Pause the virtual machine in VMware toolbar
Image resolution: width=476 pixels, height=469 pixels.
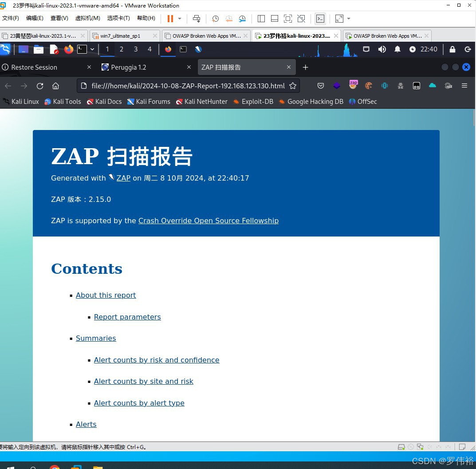170,19
